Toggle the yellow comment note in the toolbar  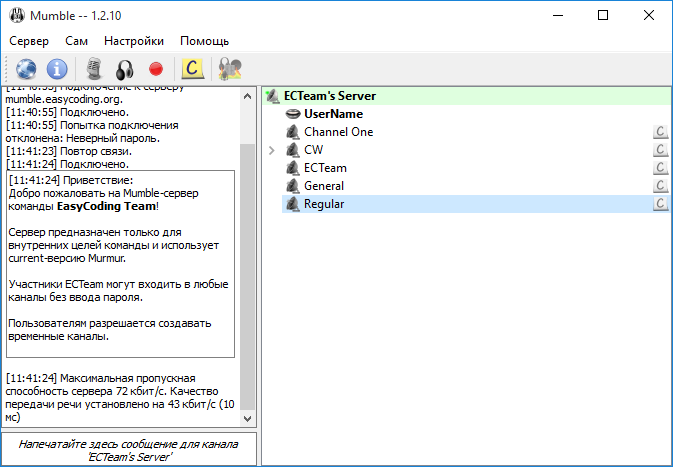(x=192, y=69)
